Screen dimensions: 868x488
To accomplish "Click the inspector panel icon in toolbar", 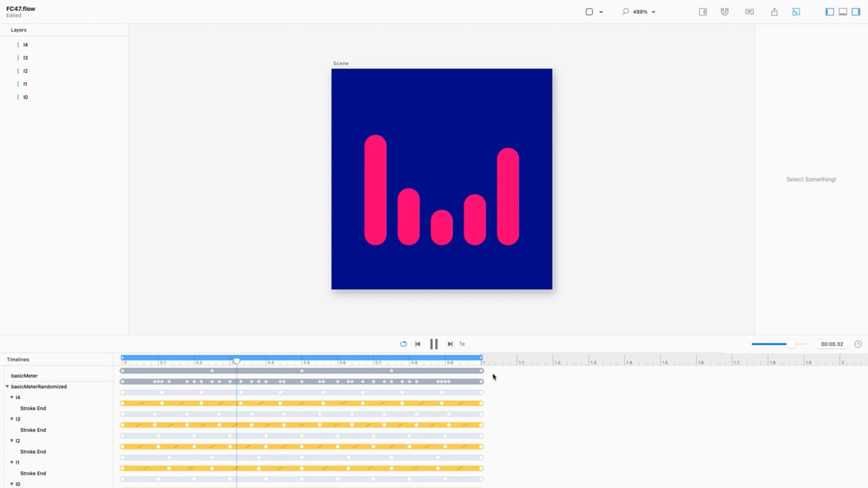I will (703, 12).
